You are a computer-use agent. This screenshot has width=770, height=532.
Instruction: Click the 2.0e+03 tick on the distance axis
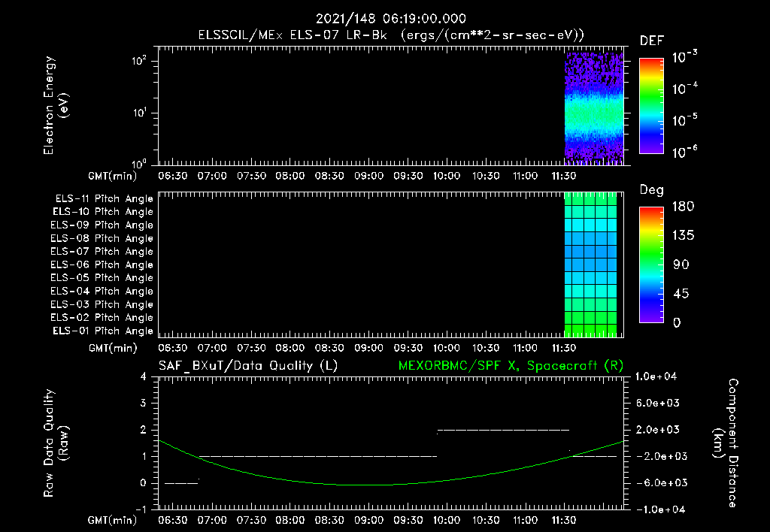coord(657,429)
